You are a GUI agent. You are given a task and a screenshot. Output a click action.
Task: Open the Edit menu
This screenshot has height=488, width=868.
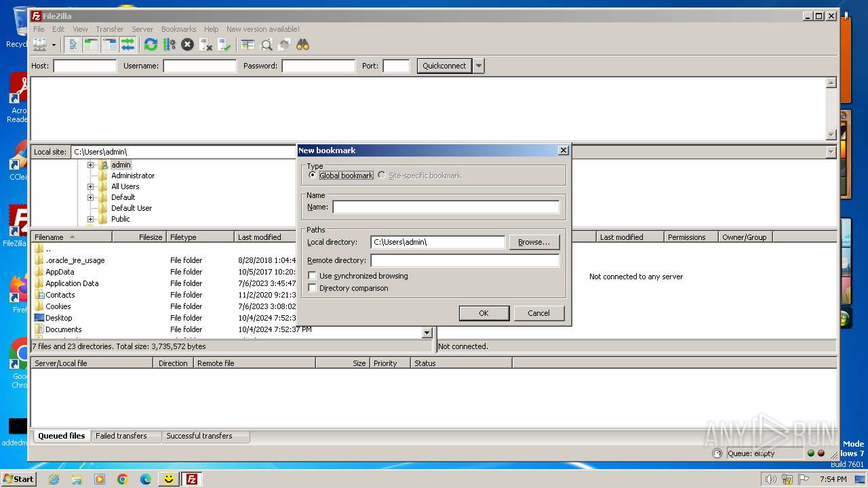point(58,29)
